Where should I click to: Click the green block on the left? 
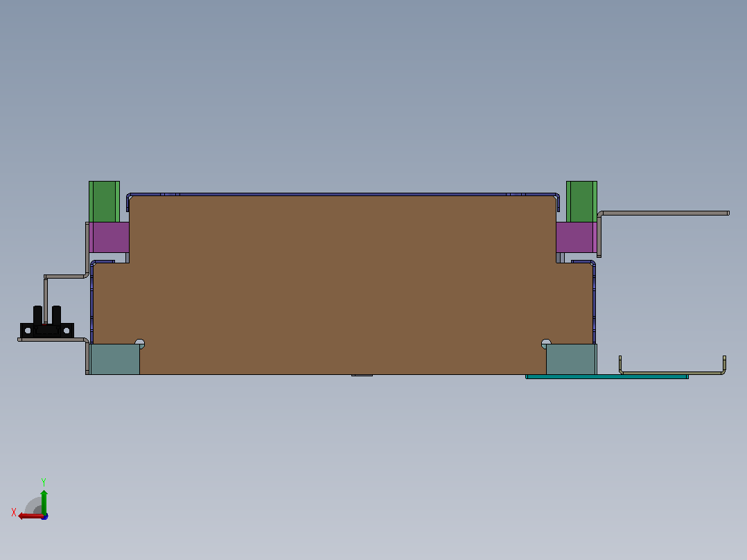coord(105,202)
